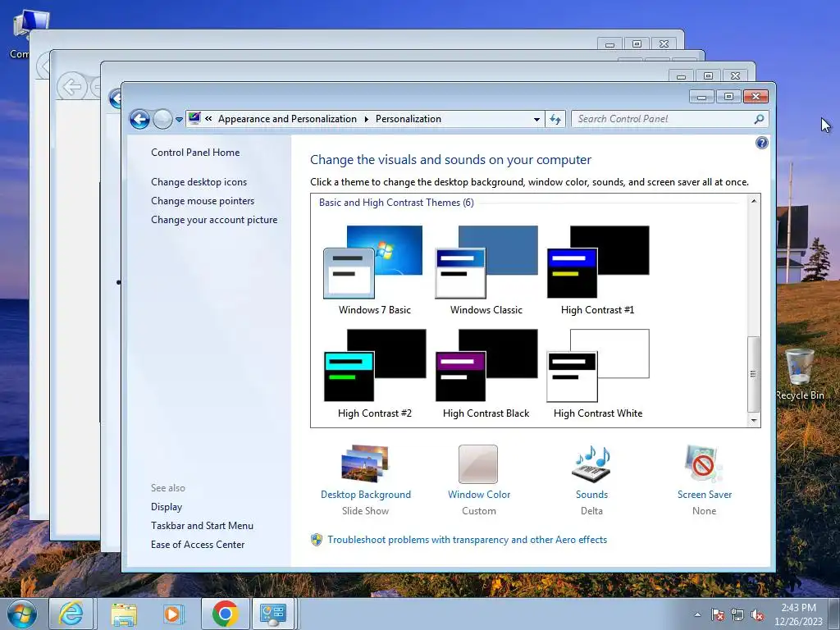The width and height of the screenshot is (840, 630).
Task: Click the themes list scrollbar thumb
Action: [x=753, y=374]
